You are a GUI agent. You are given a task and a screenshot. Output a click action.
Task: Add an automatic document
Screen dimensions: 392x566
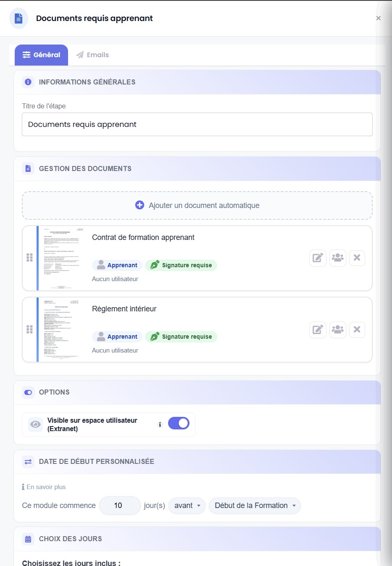pos(197,205)
